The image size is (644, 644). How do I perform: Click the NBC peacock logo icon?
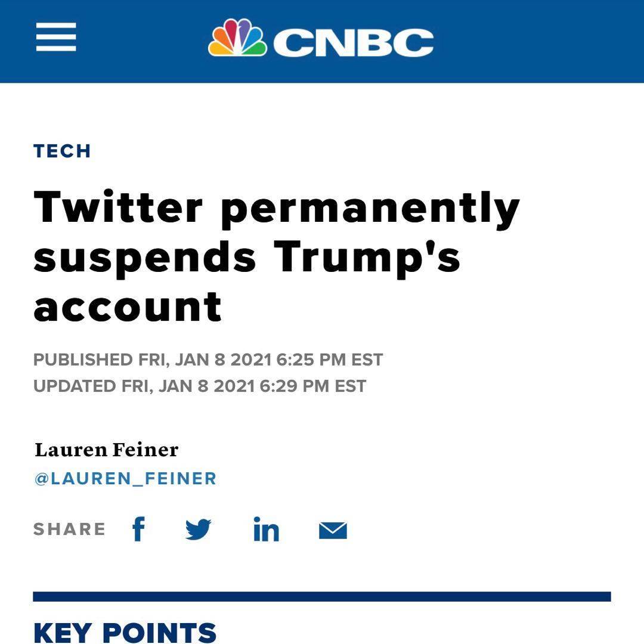(237, 38)
